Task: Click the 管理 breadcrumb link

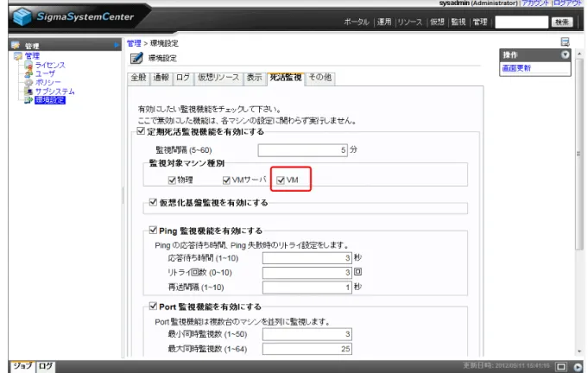Action: 134,43
